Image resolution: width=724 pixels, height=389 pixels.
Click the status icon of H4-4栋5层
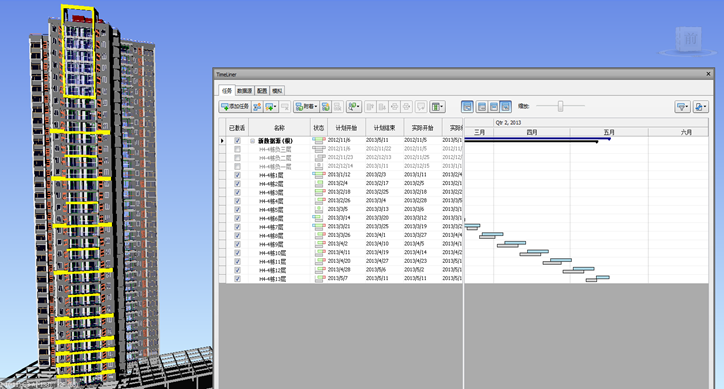319,210
